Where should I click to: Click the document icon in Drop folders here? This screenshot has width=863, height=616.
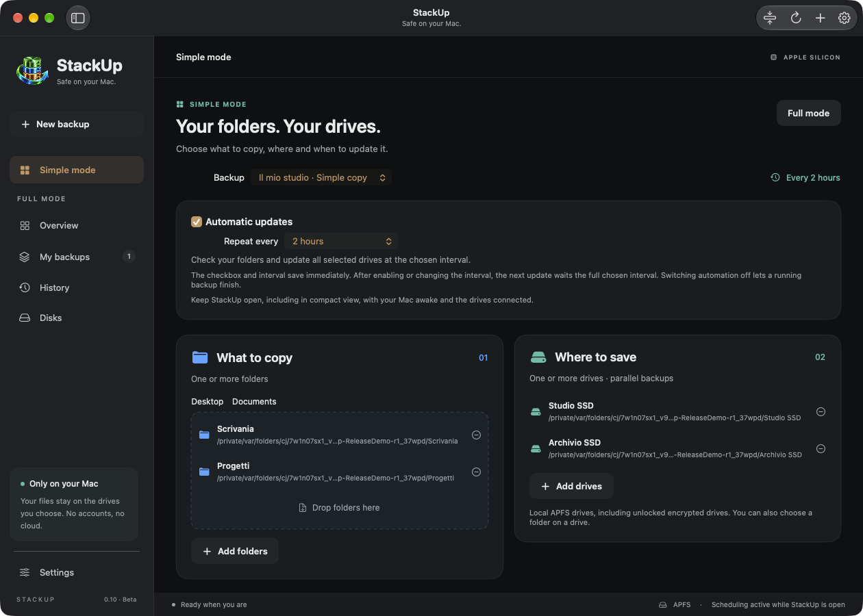(x=303, y=508)
